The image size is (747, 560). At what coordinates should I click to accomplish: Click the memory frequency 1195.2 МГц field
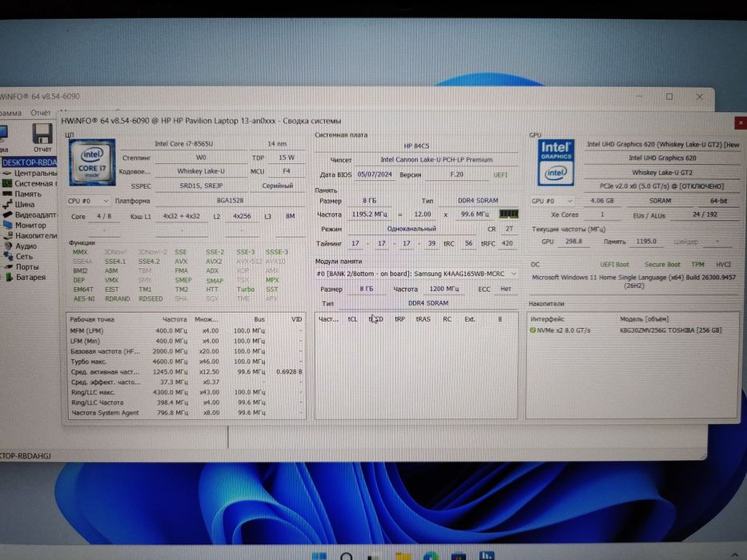pos(369,214)
